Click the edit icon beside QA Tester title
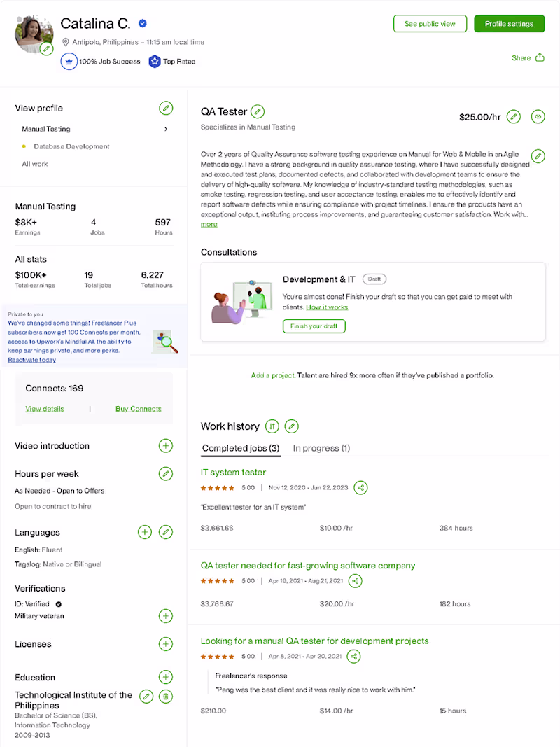Image resolution: width=560 pixels, height=747 pixels. pos(258,111)
